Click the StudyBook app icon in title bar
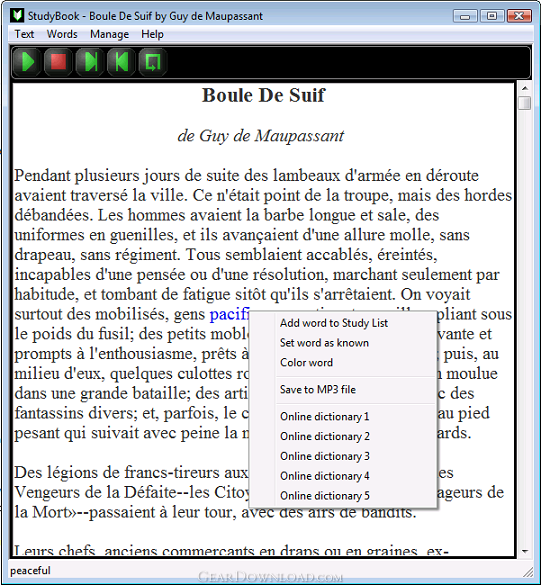The image size is (541, 585). tap(17, 16)
